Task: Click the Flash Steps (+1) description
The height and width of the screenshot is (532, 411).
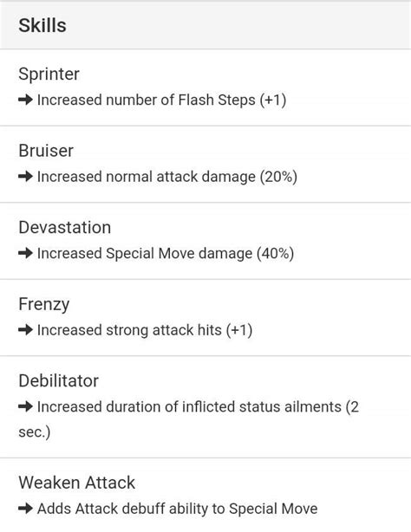Action: click(x=161, y=101)
